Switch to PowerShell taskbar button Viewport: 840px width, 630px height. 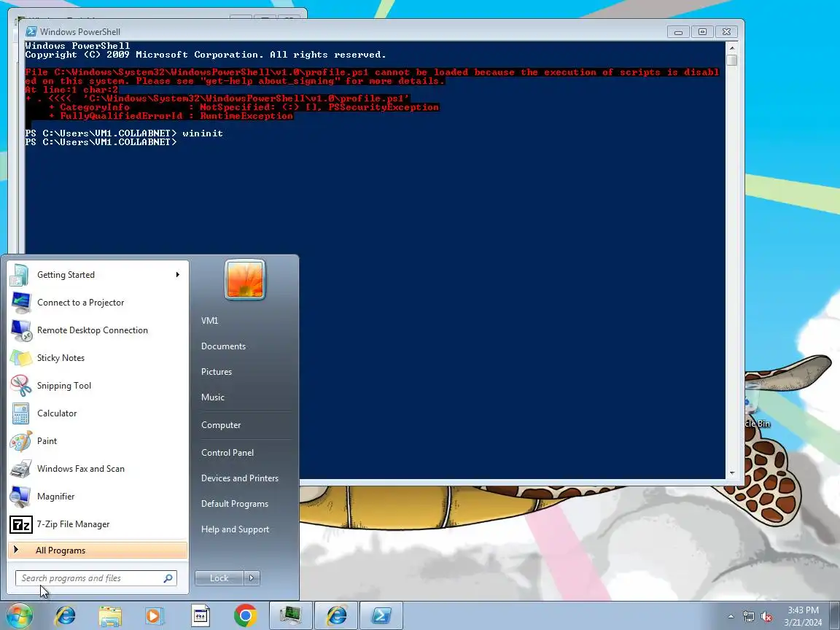[381, 616]
